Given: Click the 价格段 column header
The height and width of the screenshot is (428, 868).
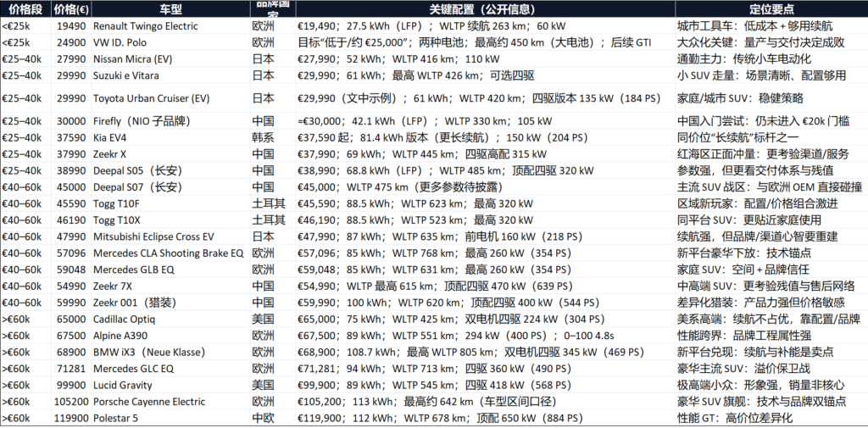Looking at the screenshot, I should coord(25,9).
